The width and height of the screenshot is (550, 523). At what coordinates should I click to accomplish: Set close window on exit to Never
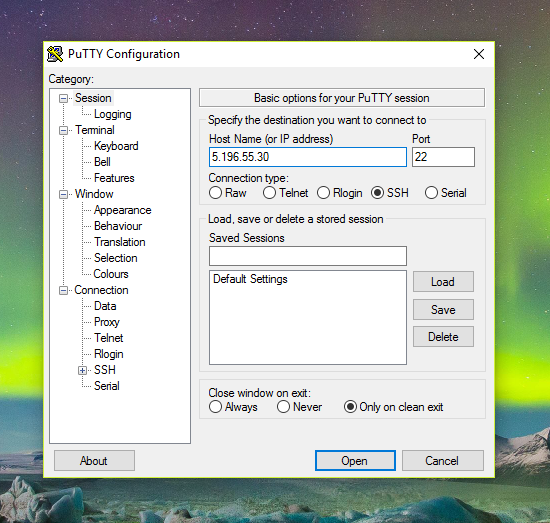coord(283,407)
